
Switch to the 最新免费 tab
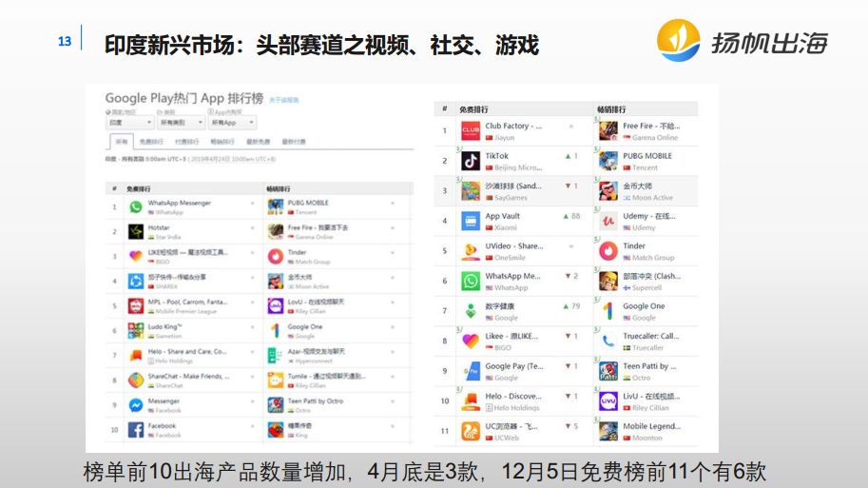click(x=258, y=142)
